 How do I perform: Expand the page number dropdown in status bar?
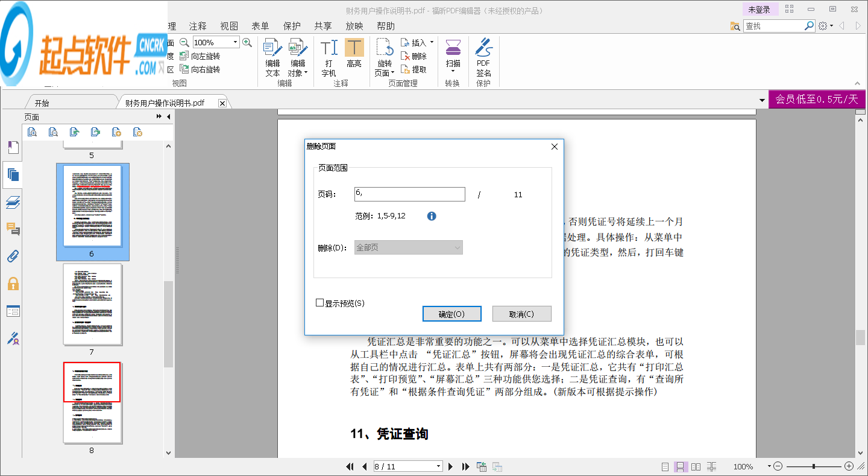point(438,466)
